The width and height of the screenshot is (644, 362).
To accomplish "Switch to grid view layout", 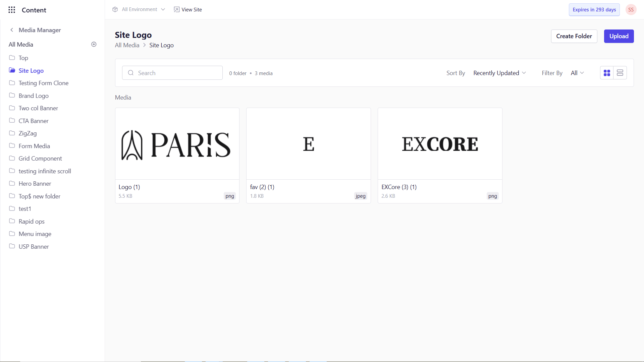I will [607, 73].
